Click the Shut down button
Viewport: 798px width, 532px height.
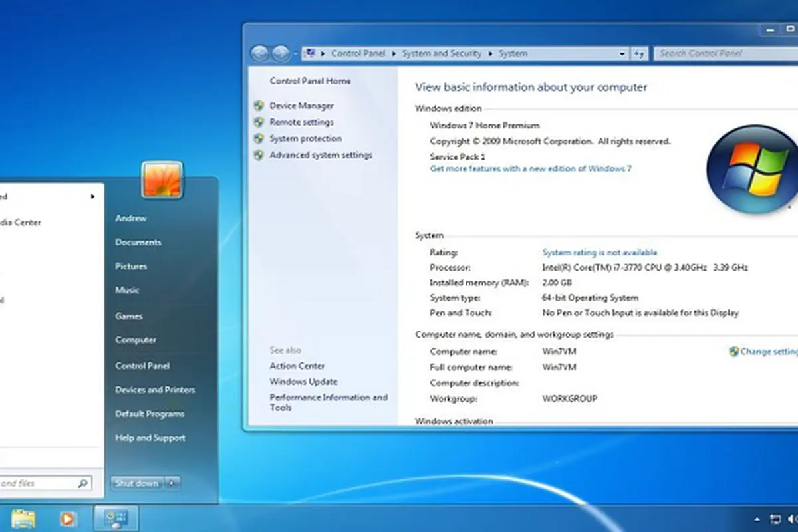[137, 483]
